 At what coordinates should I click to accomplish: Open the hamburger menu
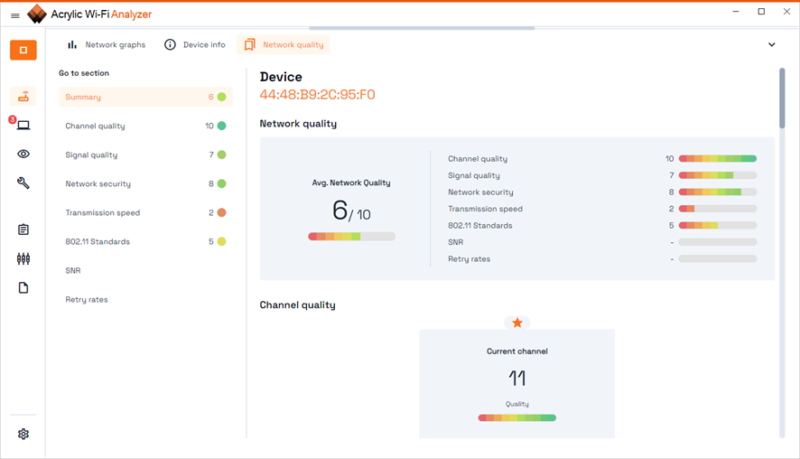[x=15, y=15]
